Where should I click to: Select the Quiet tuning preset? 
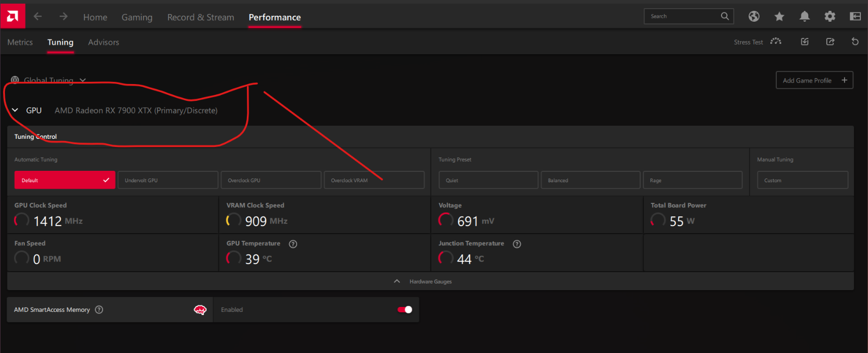(x=488, y=180)
